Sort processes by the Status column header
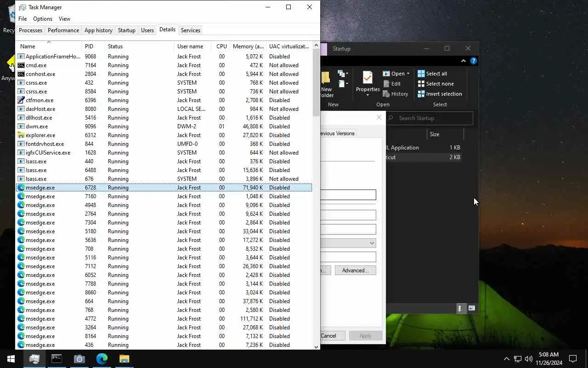 point(140,46)
